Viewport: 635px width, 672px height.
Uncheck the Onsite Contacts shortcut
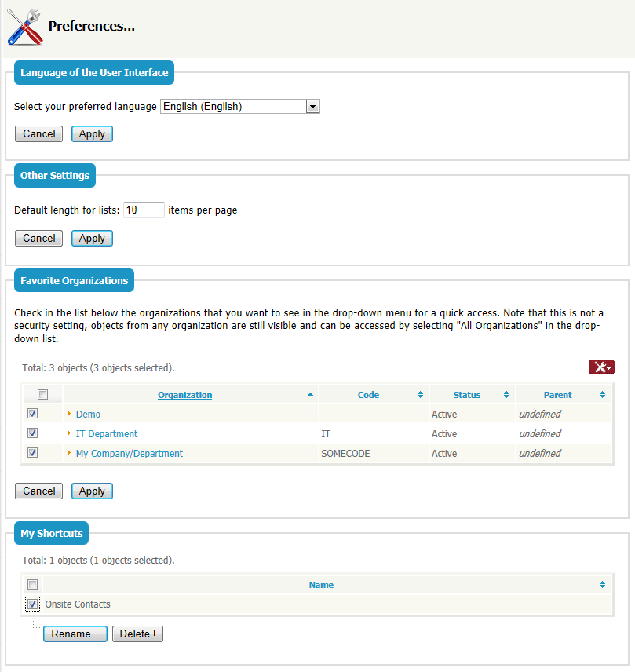point(31,604)
